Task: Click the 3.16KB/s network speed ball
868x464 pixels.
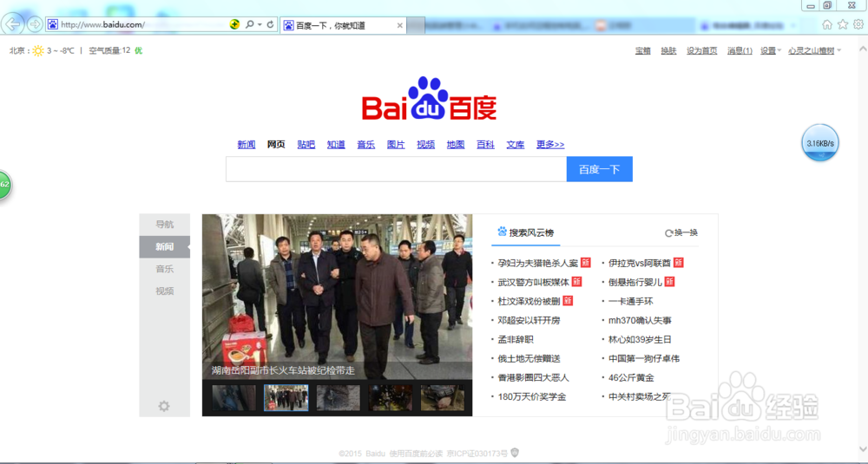Action: pyautogui.click(x=820, y=143)
